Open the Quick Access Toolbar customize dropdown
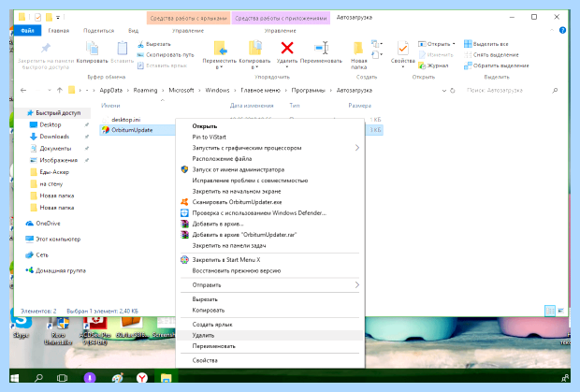This screenshot has height=392, width=580. pos(58,18)
